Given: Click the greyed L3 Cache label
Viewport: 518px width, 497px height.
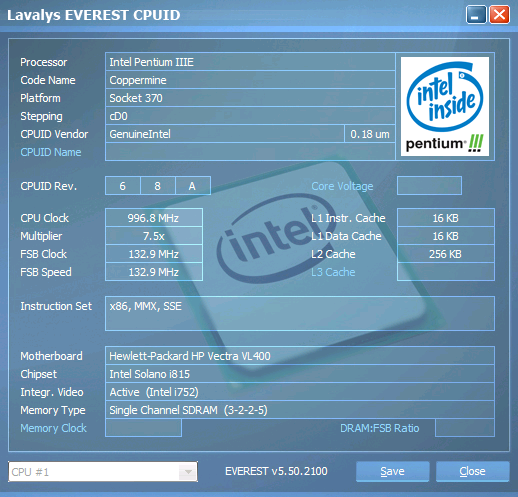Looking at the screenshot, I should tap(333, 272).
